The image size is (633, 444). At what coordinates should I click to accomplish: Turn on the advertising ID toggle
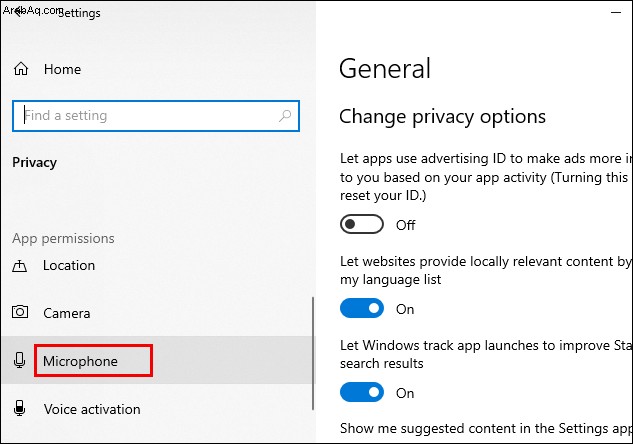pos(362,224)
